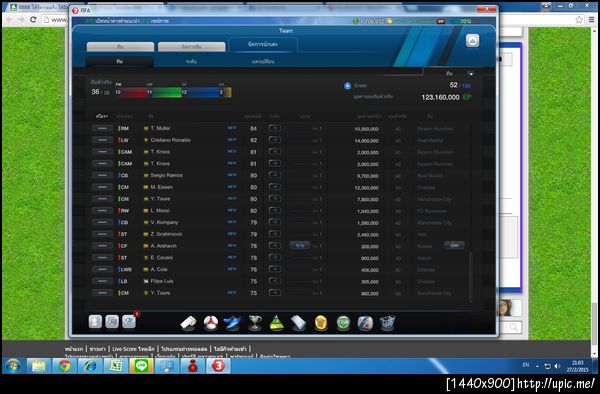
Task: Click the chat icon with red notification badge
Action: coord(129,321)
